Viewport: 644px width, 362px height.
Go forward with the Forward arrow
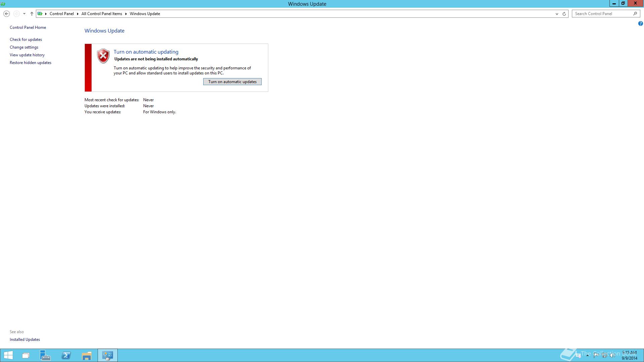tap(16, 14)
